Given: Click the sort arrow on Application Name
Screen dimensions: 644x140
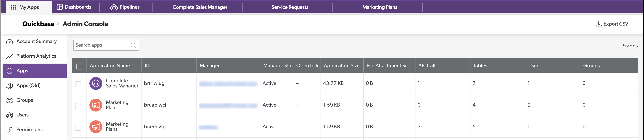Looking at the screenshot, I should tap(132, 66).
